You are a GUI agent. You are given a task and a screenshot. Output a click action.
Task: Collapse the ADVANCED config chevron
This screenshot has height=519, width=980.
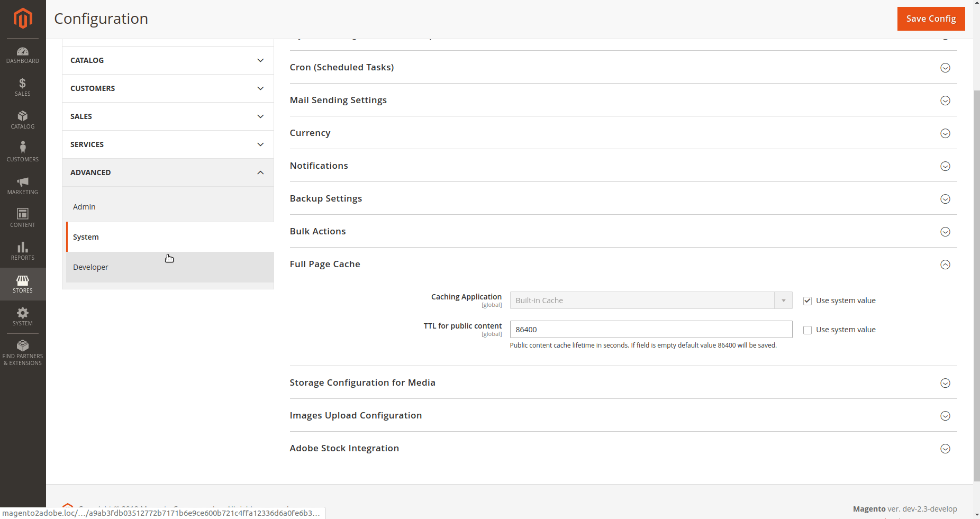coord(260,172)
